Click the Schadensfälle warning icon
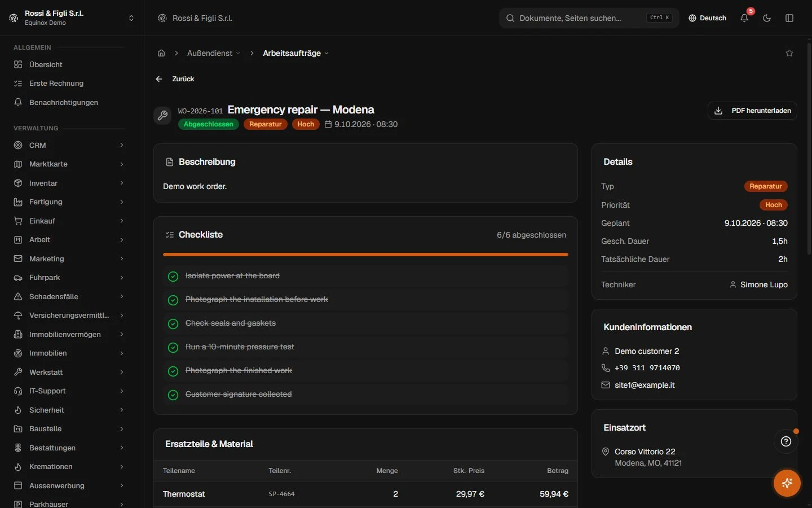The height and width of the screenshot is (508, 812). tap(18, 296)
